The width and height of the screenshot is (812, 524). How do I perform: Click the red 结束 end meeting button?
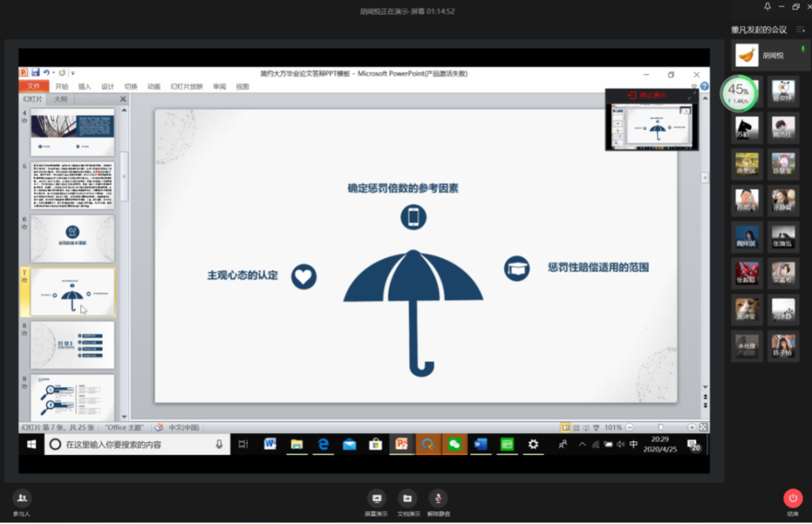coord(792,498)
